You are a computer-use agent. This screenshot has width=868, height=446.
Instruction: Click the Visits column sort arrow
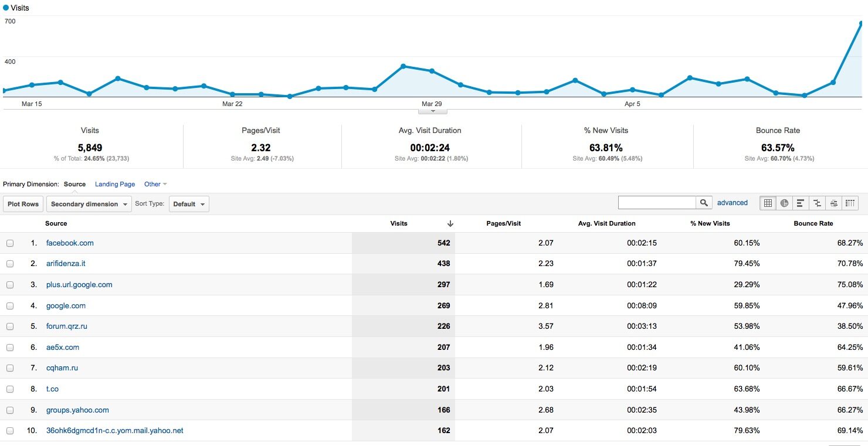point(450,223)
